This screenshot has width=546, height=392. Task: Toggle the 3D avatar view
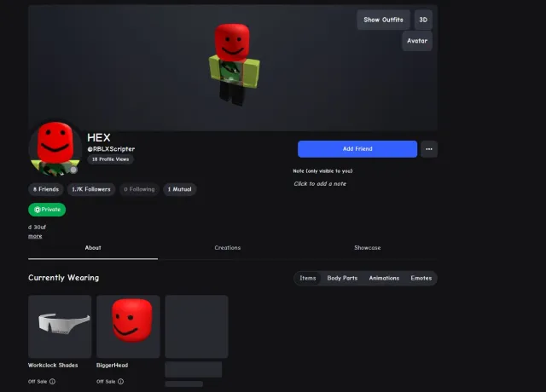click(x=423, y=20)
